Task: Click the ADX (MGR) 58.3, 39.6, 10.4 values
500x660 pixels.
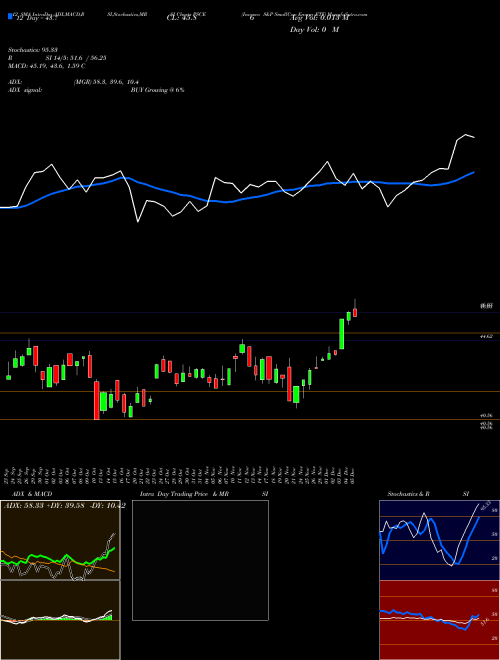Action: (106, 82)
